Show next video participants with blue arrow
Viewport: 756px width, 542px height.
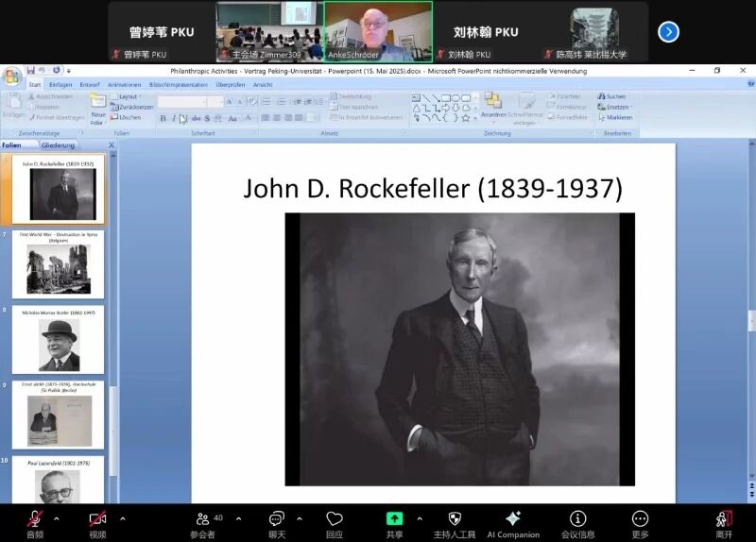pos(668,32)
